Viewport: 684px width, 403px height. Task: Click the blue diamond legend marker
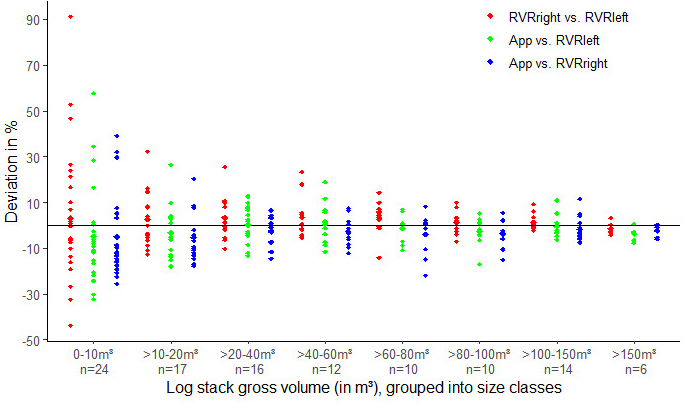click(x=489, y=63)
